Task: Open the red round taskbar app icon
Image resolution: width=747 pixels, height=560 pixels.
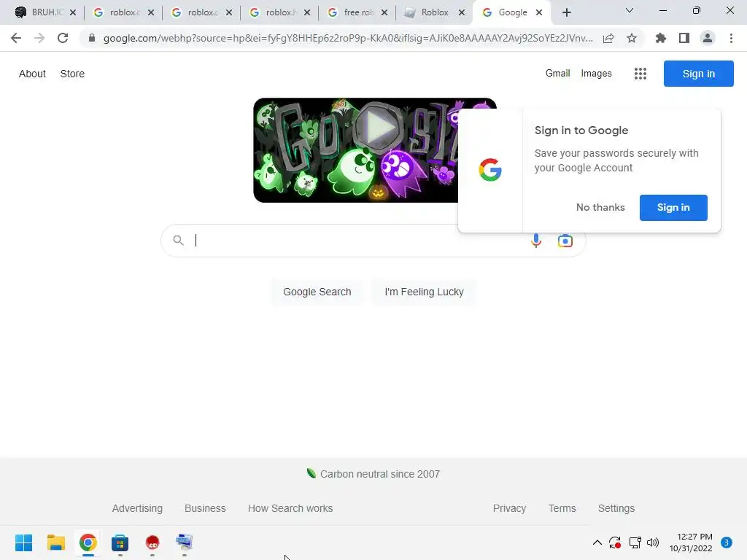Action: click(x=152, y=542)
